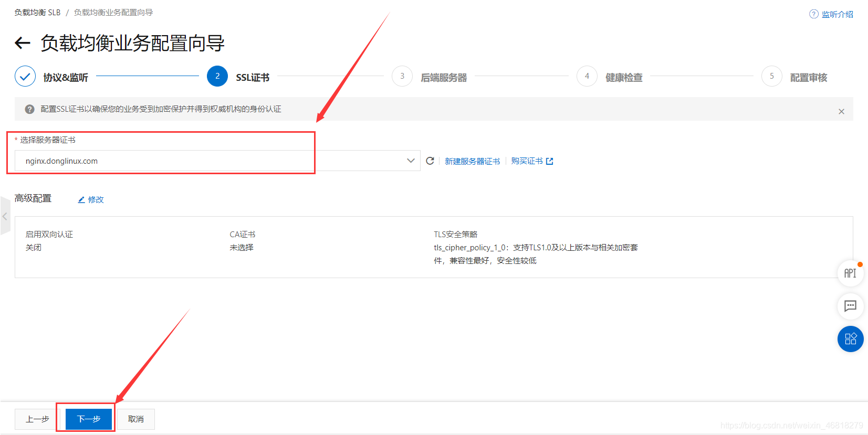Screen dimensions: 868x435
Task: Click 购买证书 external link
Action: point(532,161)
